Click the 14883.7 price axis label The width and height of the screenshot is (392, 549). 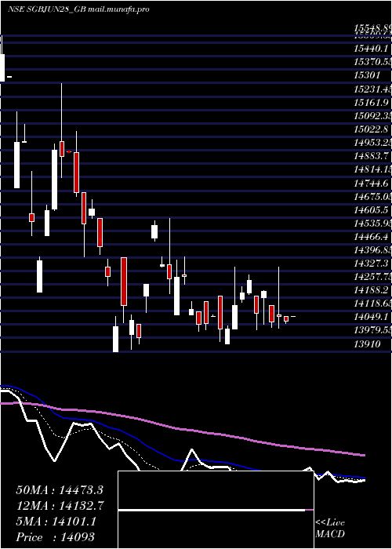[371, 157]
